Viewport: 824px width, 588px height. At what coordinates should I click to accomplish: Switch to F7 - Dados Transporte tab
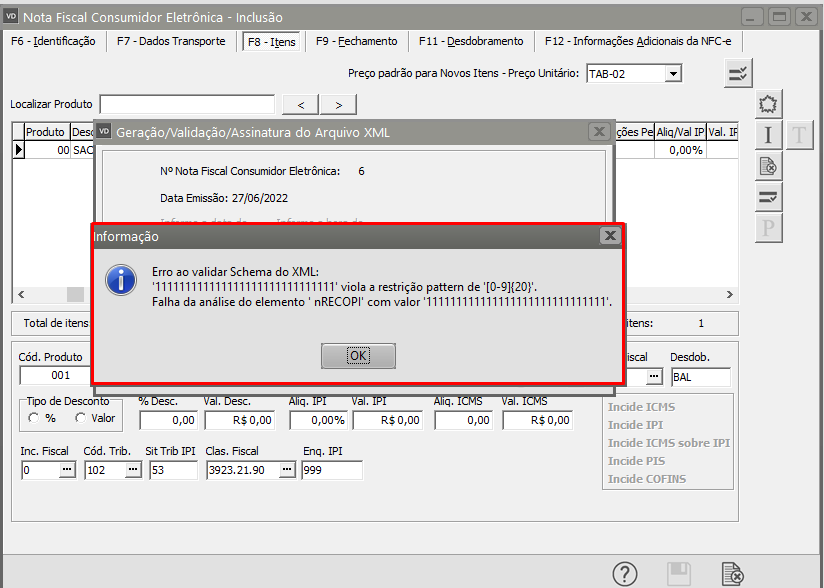171,41
